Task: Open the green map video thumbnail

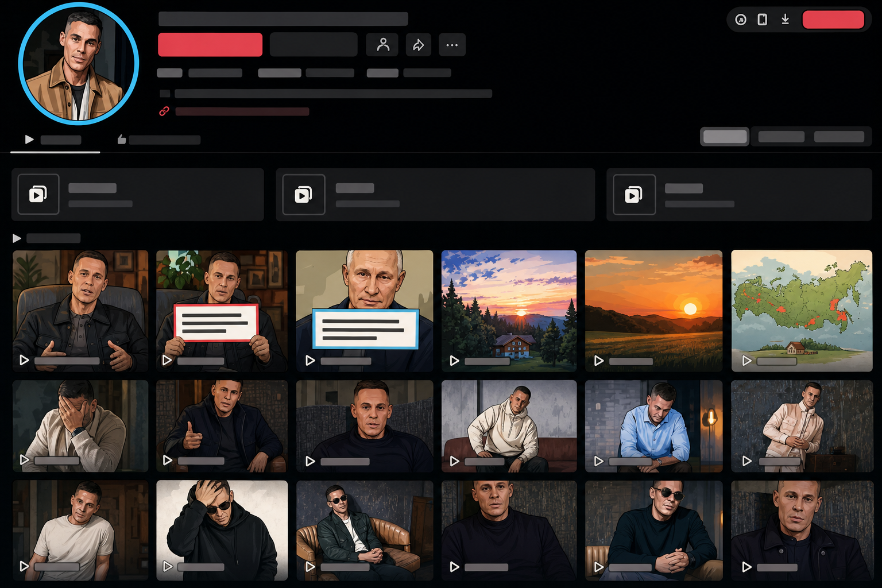Action: pos(802,311)
